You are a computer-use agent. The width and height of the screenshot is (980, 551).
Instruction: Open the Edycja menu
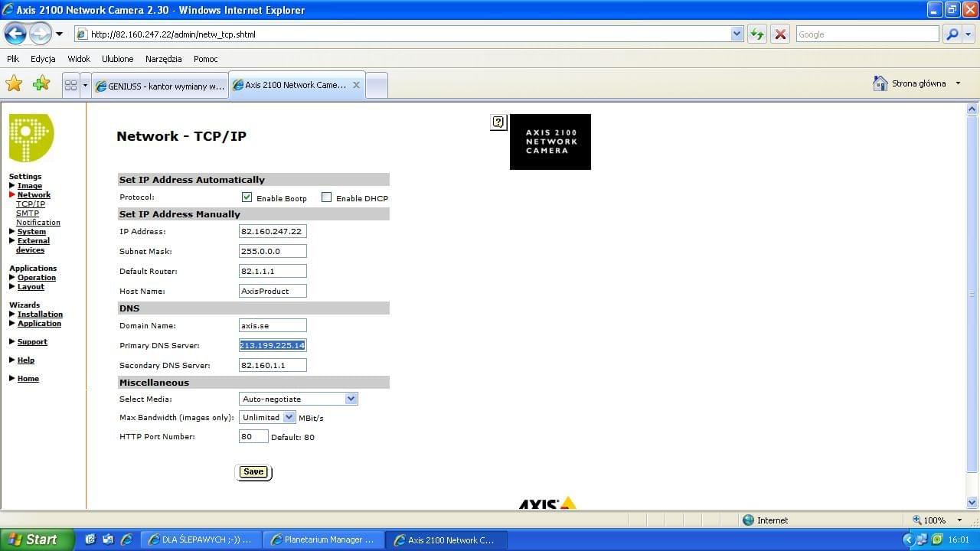[43, 59]
